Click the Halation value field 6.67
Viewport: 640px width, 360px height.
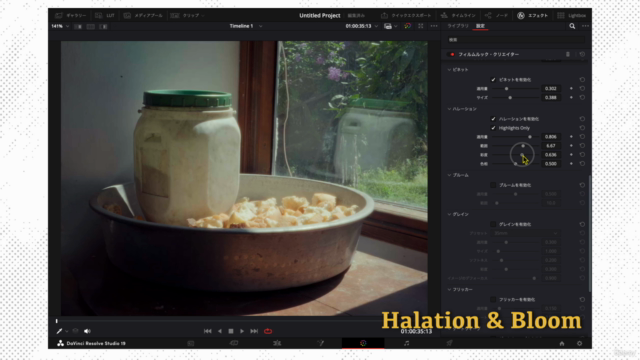[x=551, y=146]
